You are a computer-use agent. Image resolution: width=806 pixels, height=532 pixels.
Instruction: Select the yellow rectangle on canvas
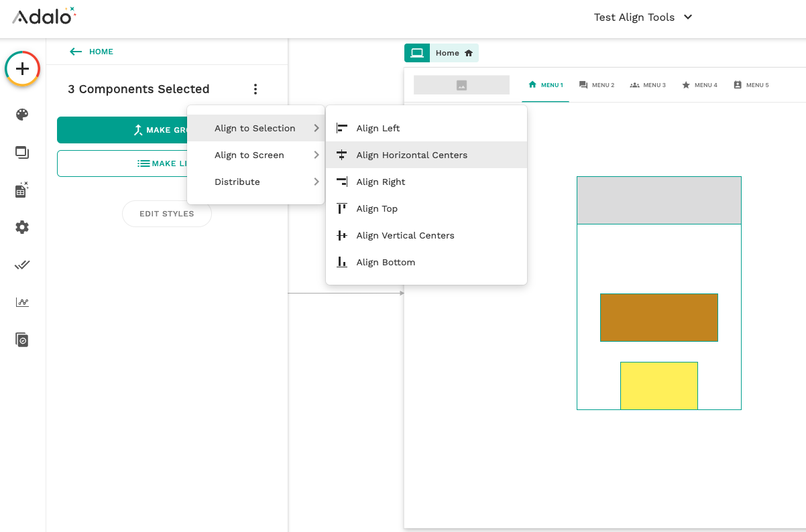658,385
